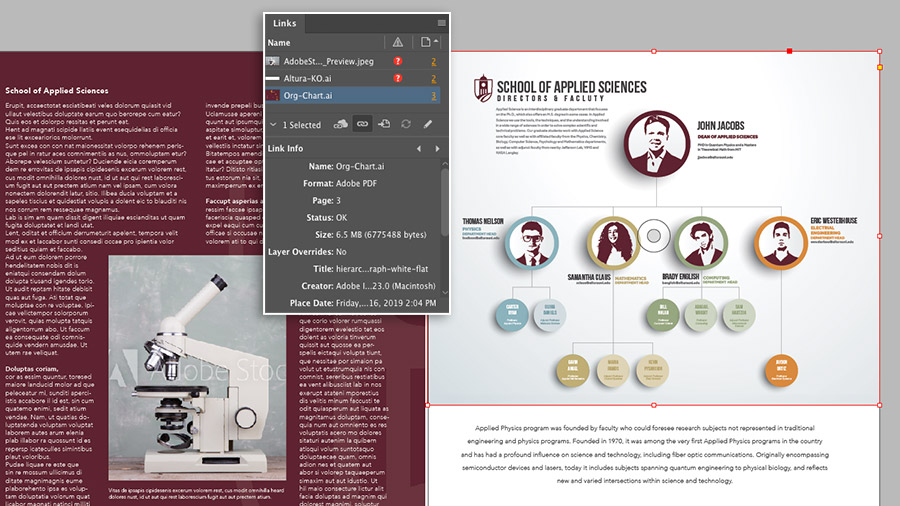Select the Altura-KO.ai link row

[x=352, y=78]
